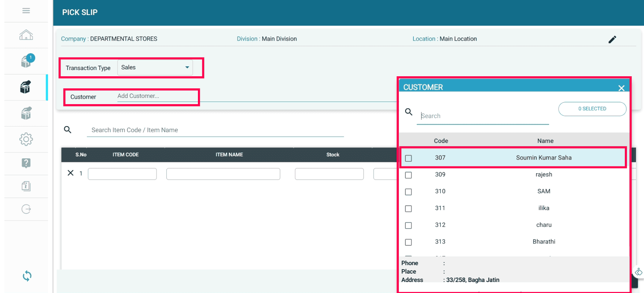Viewport: 644px width, 293px height.
Task: Click customer code 311
Action: [440, 208]
